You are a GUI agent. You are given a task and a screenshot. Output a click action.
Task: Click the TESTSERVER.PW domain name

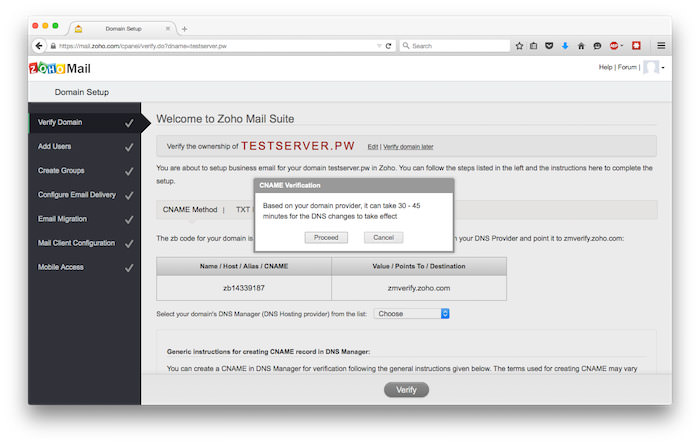[x=298, y=146]
